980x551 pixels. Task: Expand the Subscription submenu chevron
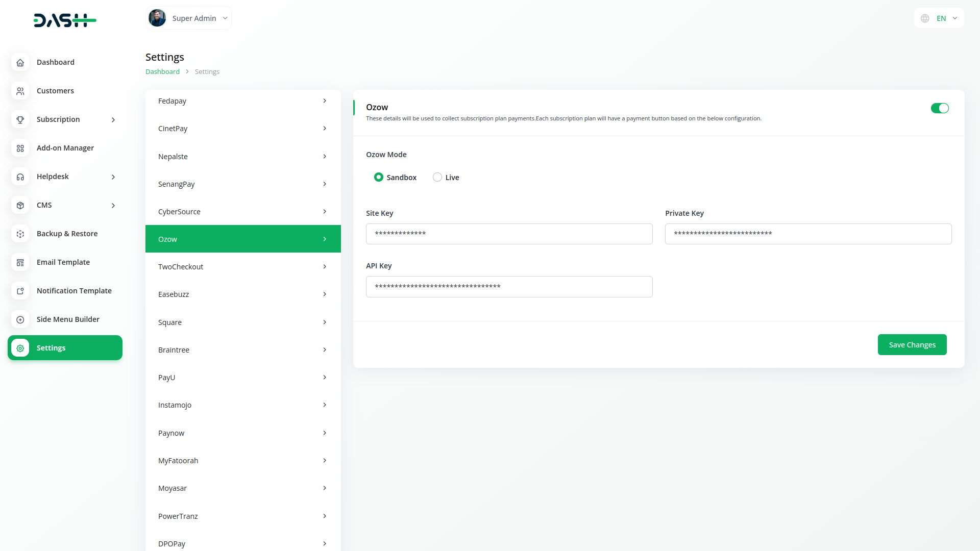[x=113, y=120]
